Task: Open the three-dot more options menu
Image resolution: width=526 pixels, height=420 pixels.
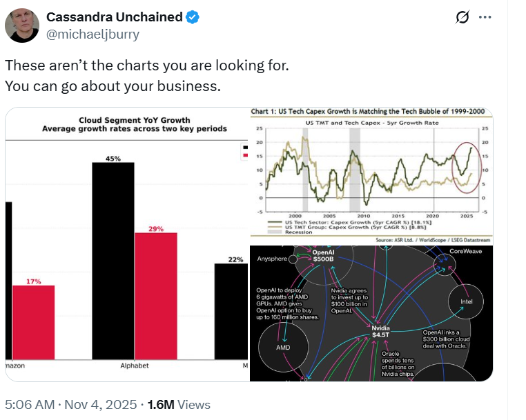Action: [486, 18]
